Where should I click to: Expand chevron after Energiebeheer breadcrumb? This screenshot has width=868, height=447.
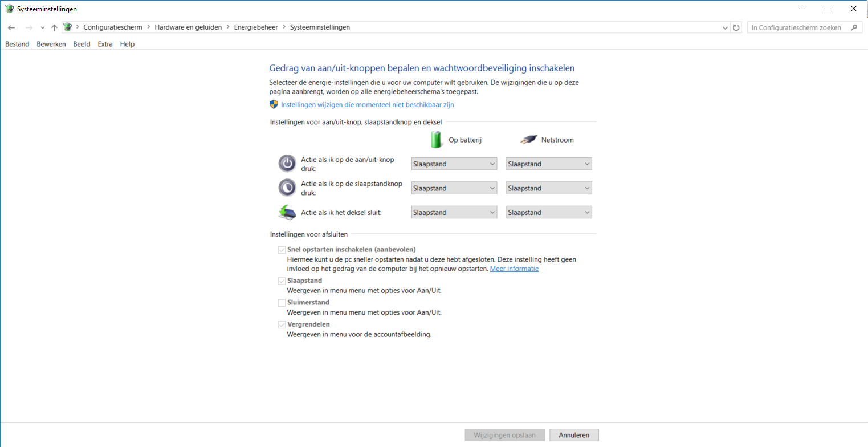(x=284, y=27)
